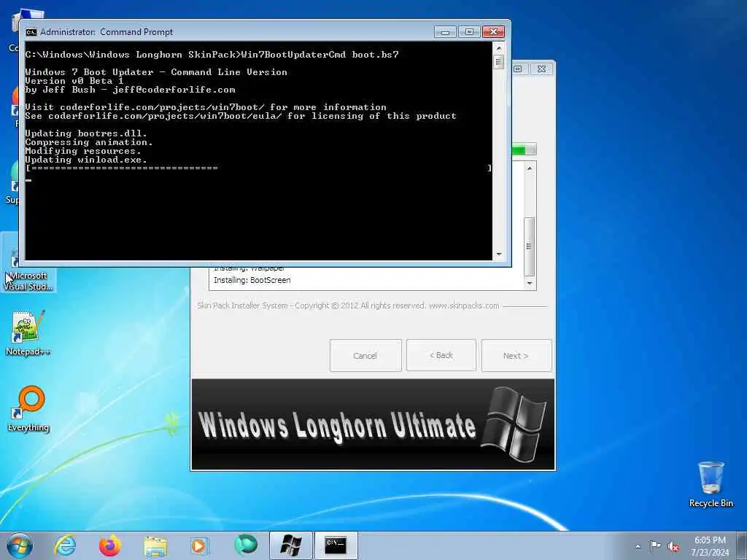Close the Command Prompt window
The width and height of the screenshot is (747, 560).
click(494, 32)
